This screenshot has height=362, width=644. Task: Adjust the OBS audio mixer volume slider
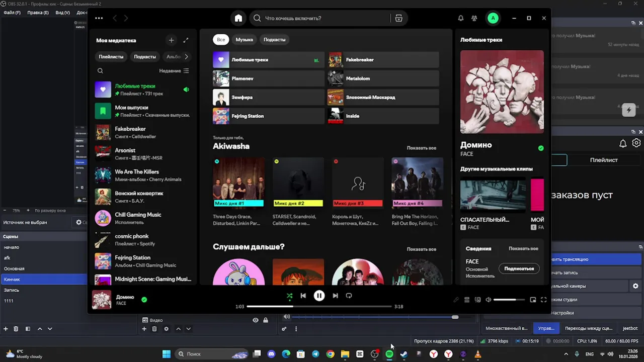pos(375,317)
